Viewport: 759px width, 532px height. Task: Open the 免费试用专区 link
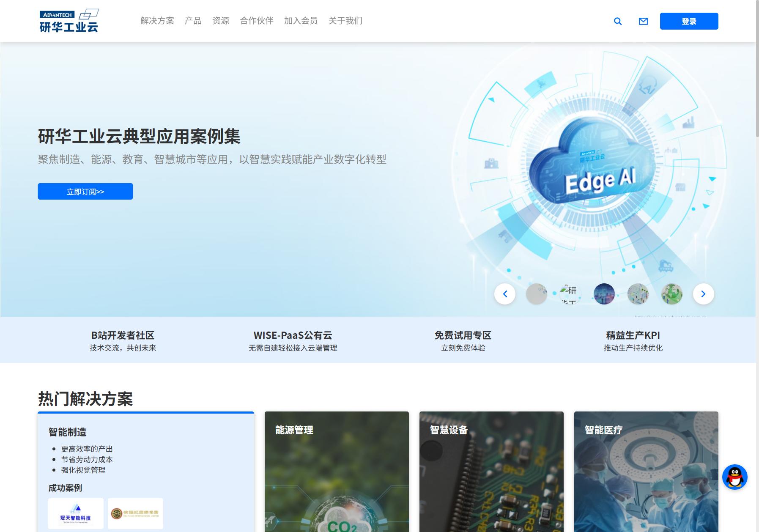tap(463, 335)
